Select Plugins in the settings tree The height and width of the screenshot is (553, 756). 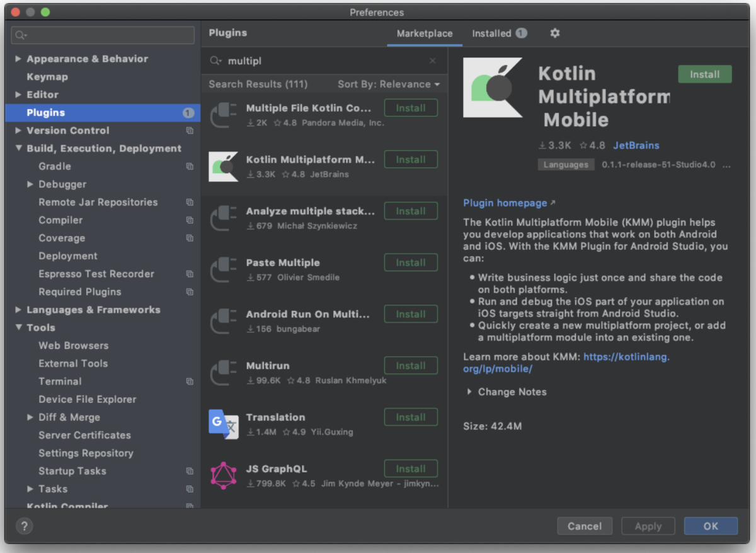(x=103, y=113)
